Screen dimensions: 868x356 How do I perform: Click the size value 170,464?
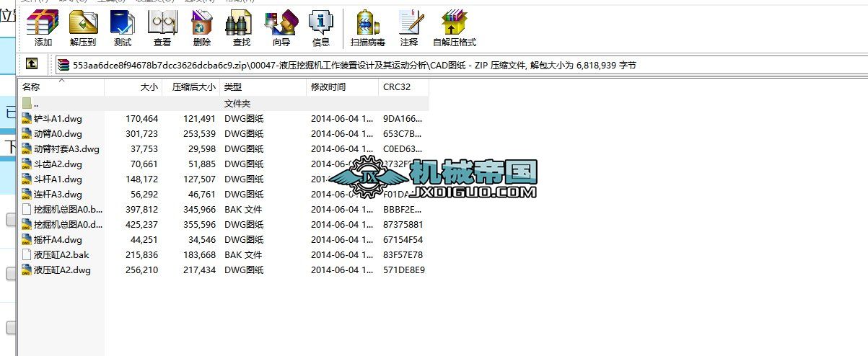pos(141,119)
